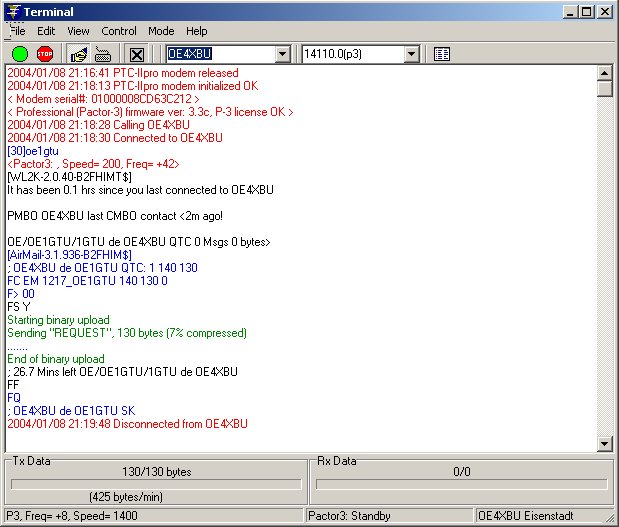The height and width of the screenshot is (527, 619).
Task: Maximize the Terminal window
Action: [587, 12]
